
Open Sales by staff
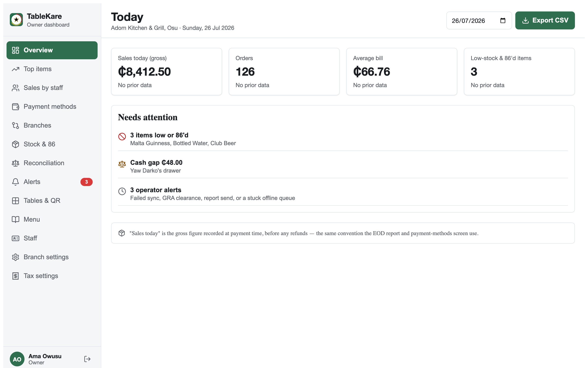pyautogui.click(x=52, y=88)
